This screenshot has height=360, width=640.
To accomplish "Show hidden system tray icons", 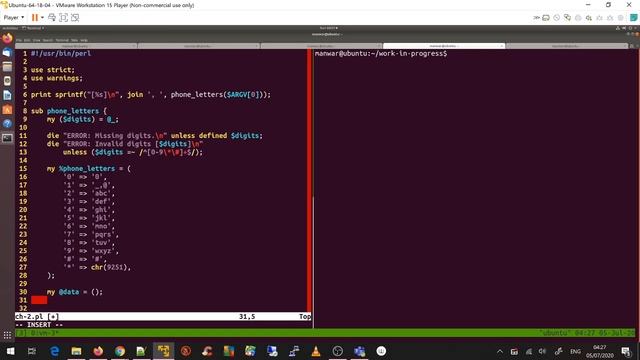I will (x=500, y=351).
